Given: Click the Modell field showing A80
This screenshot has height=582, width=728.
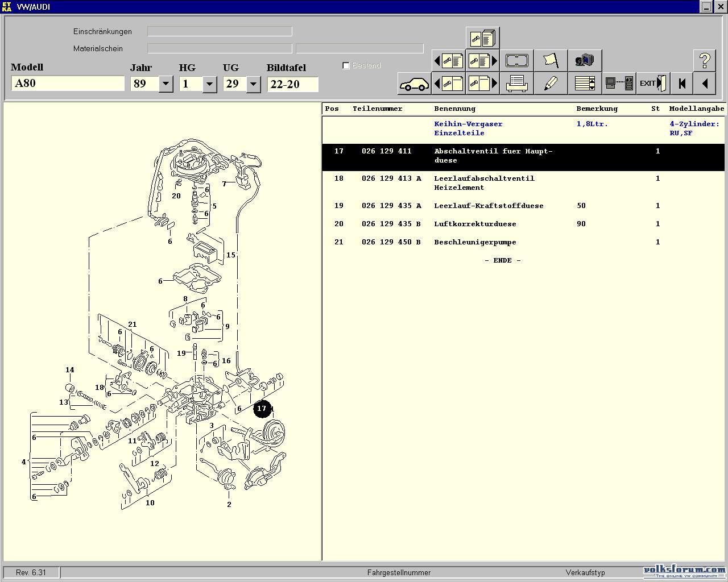Looking at the screenshot, I should (x=68, y=84).
